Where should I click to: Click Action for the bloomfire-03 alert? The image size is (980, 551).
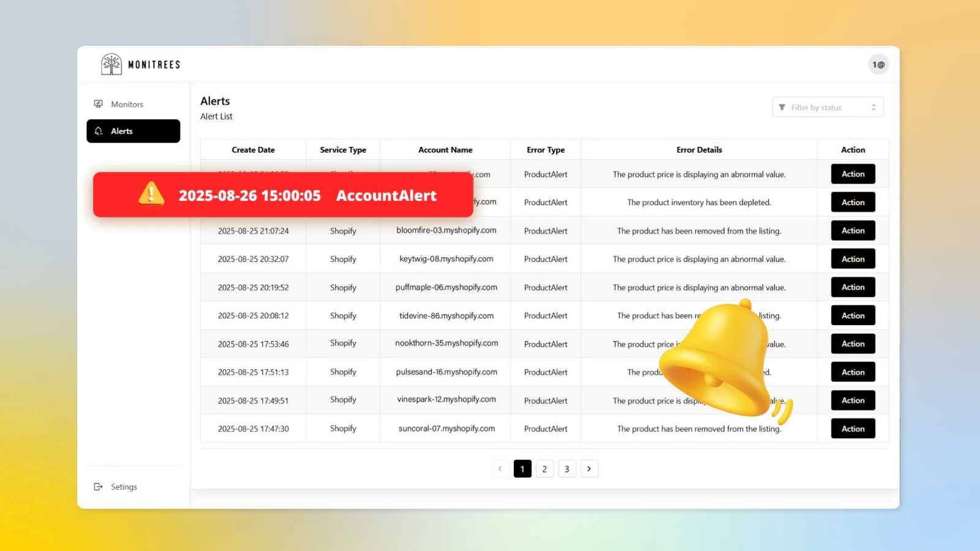pos(853,230)
